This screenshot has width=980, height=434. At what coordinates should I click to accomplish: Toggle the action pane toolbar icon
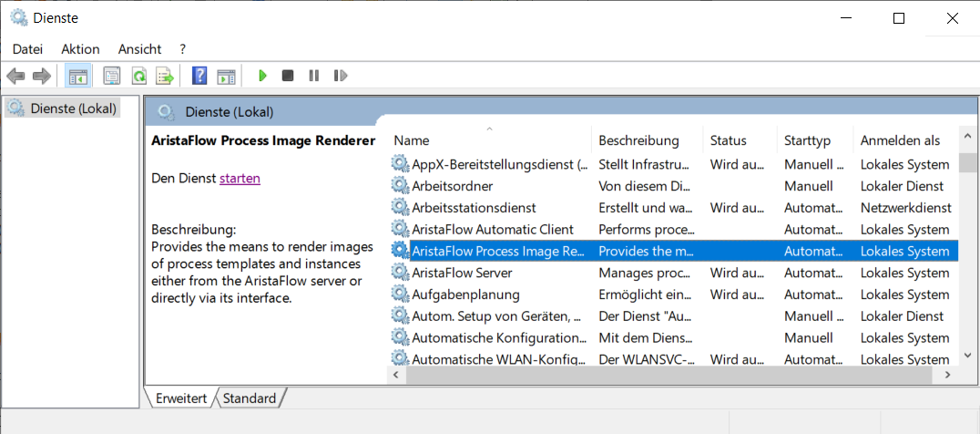coord(226,77)
